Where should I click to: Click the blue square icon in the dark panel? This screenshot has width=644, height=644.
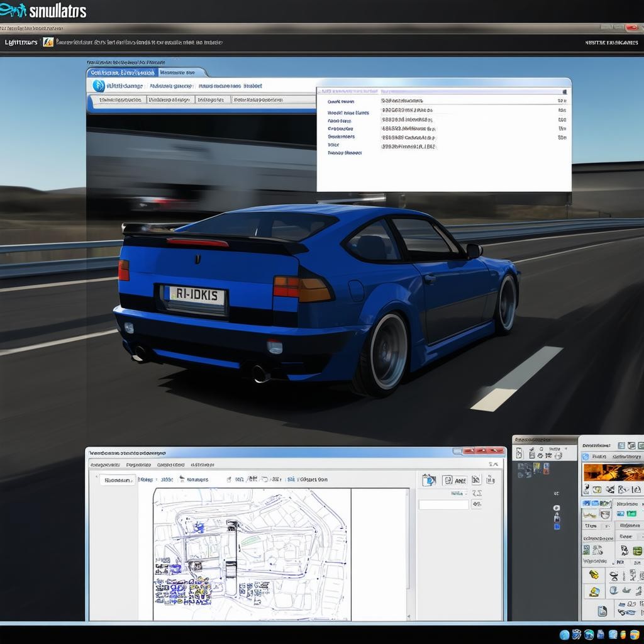click(556, 526)
